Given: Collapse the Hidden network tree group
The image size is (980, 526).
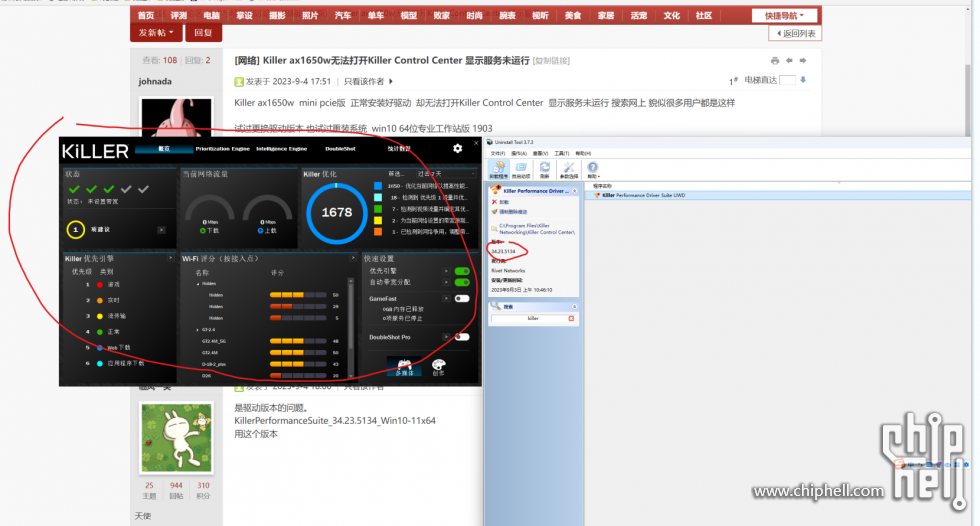Looking at the screenshot, I should (x=198, y=284).
